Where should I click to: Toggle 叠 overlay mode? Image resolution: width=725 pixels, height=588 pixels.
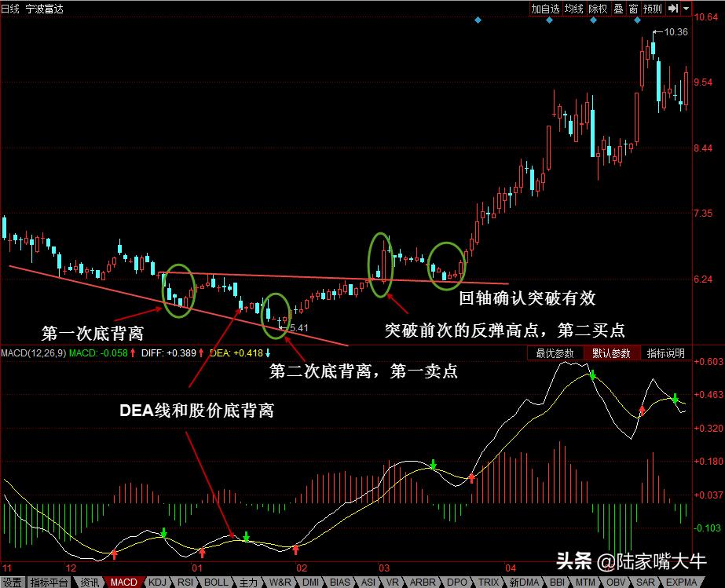pyautogui.click(x=619, y=8)
